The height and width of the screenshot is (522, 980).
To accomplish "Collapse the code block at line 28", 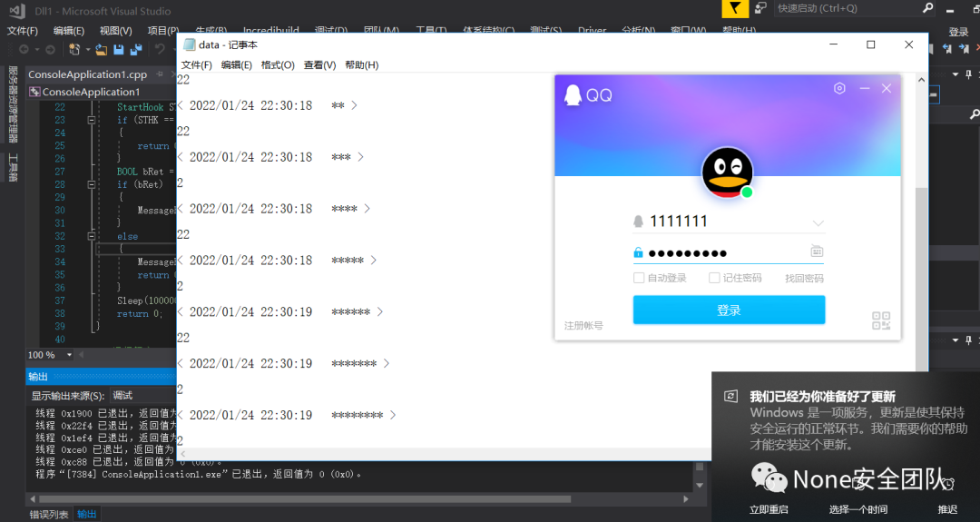I will tap(92, 184).
